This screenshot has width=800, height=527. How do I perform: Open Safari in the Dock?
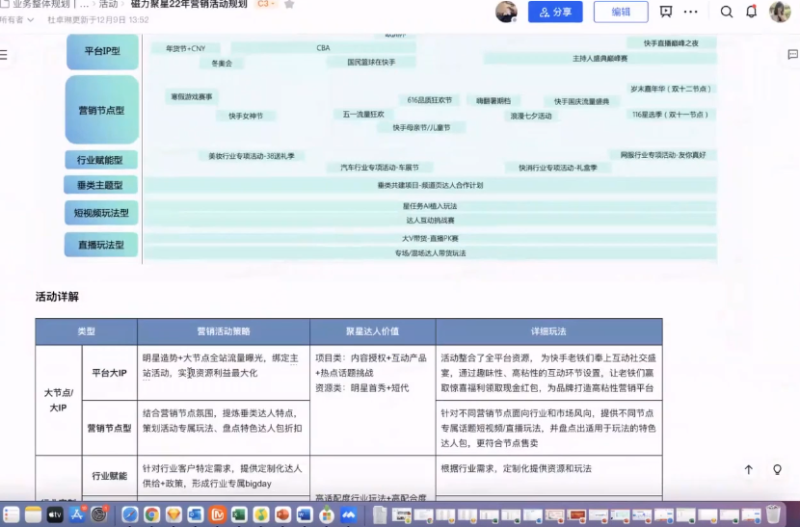click(130, 515)
